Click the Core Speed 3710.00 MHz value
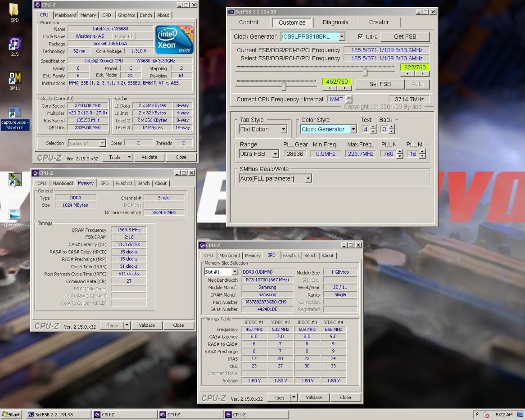Screen dimensions: 525x420 [88, 105]
